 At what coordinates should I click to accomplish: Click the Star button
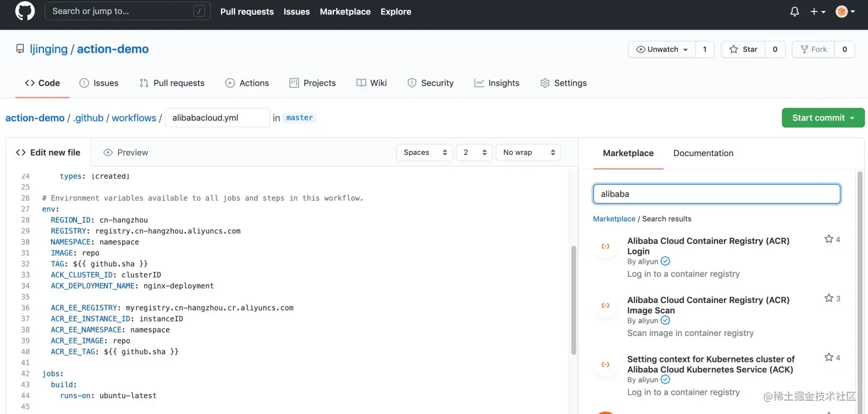click(x=743, y=50)
